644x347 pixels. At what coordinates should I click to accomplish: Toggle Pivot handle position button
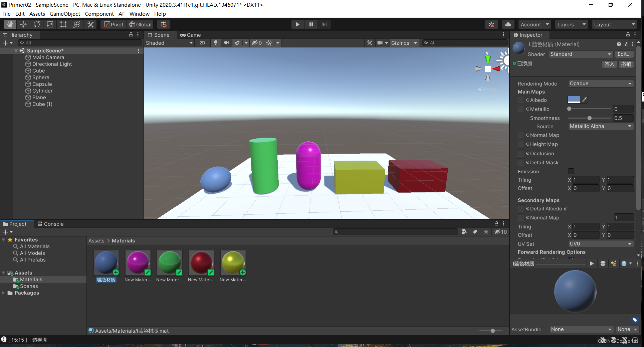[114, 24]
